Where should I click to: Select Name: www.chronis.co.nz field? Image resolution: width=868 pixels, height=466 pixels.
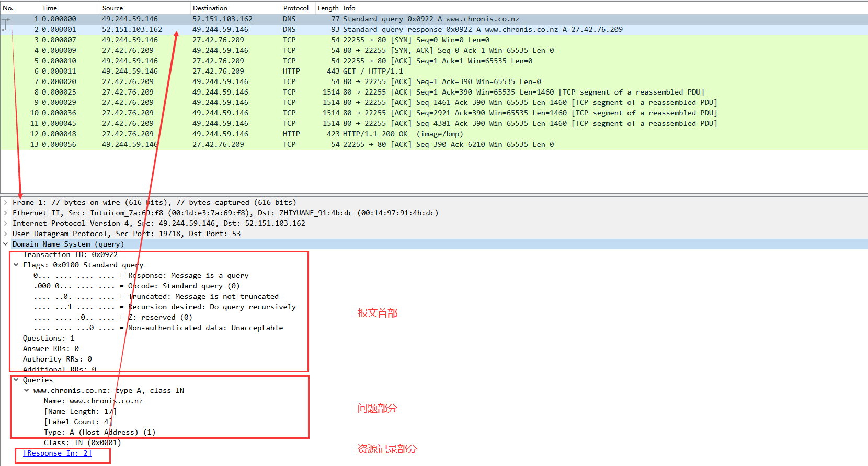pos(93,401)
